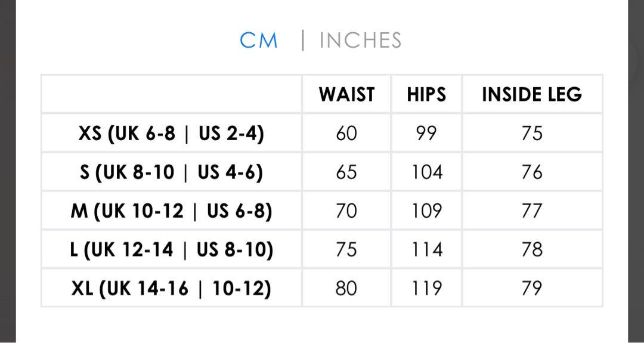The height and width of the screenshot is (343, 644).
Task: Click hips value 119 for XL
Action: [x=427, y=288]
